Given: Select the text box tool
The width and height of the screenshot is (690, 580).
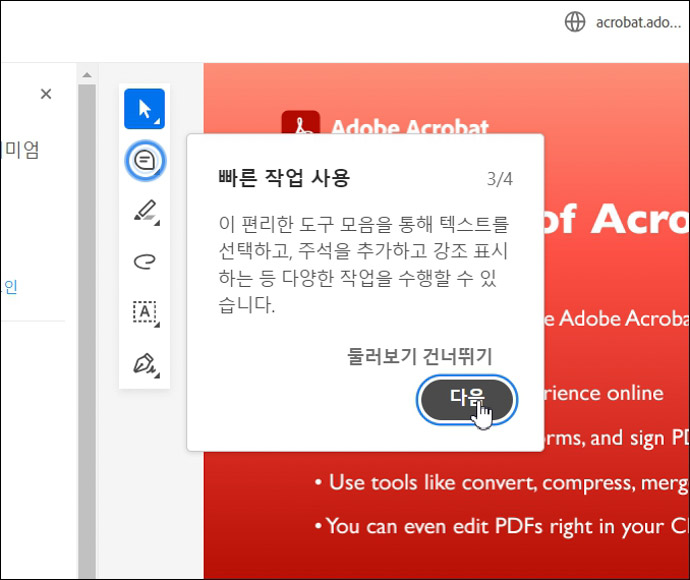Looking at the screenshot, I should click(145, 313).
